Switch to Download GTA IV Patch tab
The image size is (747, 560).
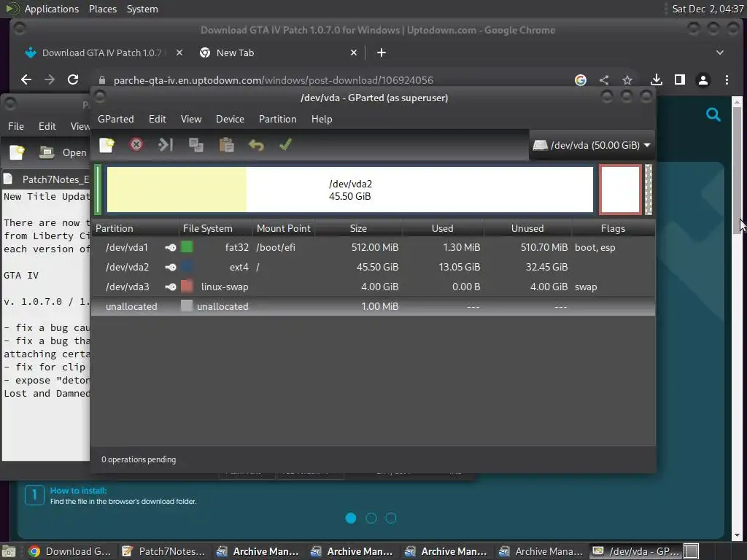(x=101, y=52)
